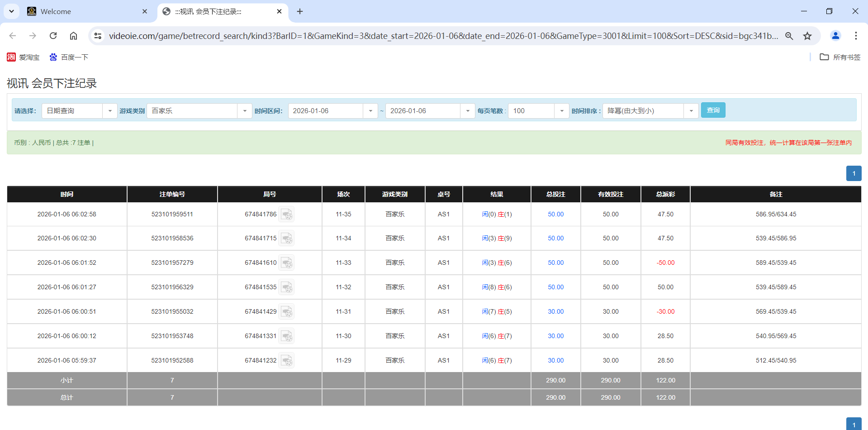Viewport: 868px width, 430px height.
Task: Open the 时间排序 sort dropdown
Action: click(691, 110)
